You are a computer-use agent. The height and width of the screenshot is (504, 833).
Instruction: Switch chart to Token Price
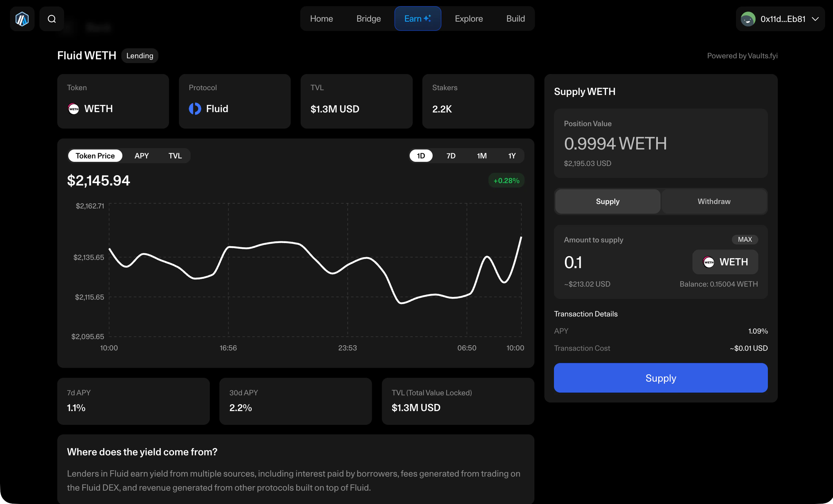tap(95, 156)
